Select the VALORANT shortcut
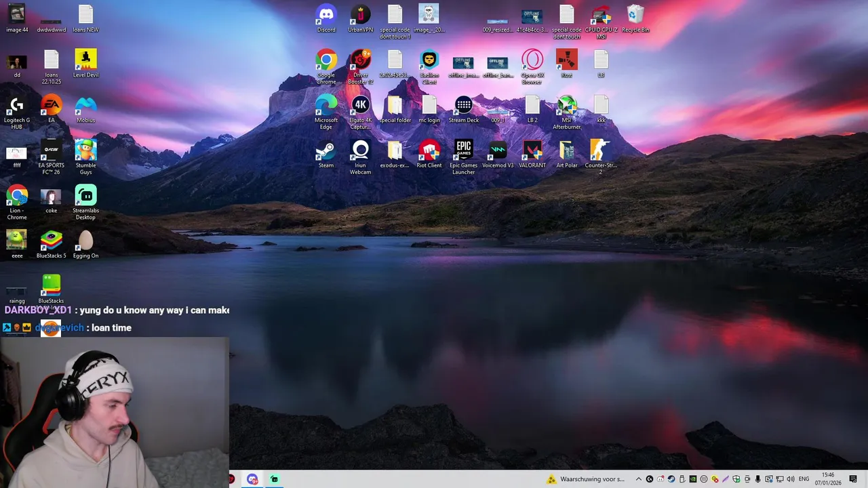 [x=532, y=154]
